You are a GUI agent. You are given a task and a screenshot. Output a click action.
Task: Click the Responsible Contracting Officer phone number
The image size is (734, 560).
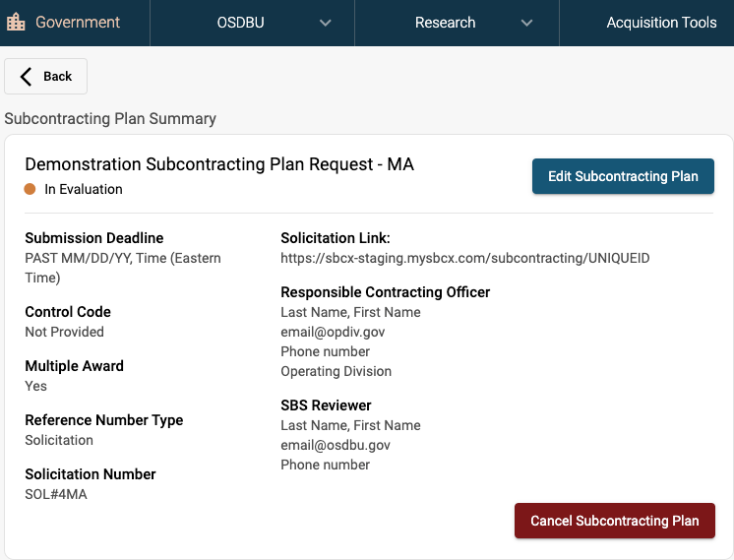click(325, 351)
